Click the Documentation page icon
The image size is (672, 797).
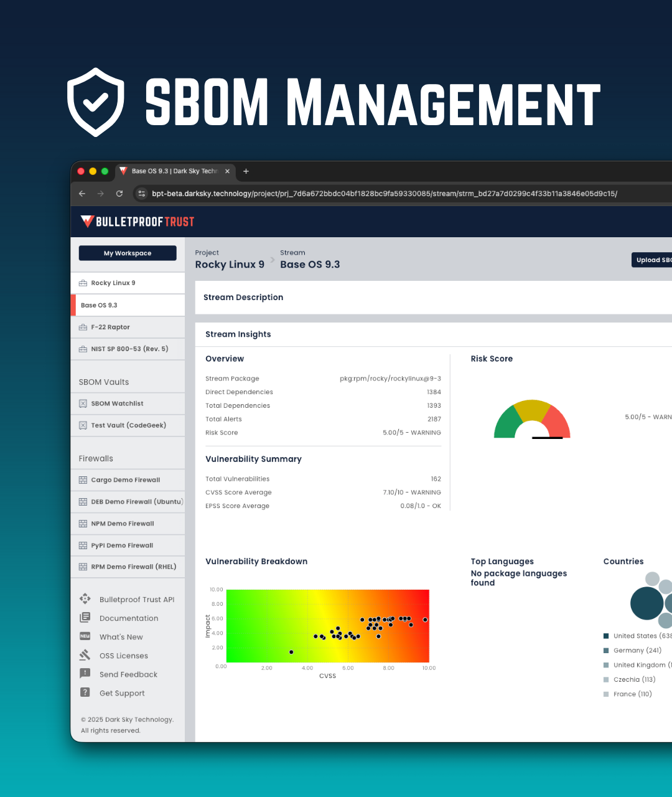[x=85, y=618]
